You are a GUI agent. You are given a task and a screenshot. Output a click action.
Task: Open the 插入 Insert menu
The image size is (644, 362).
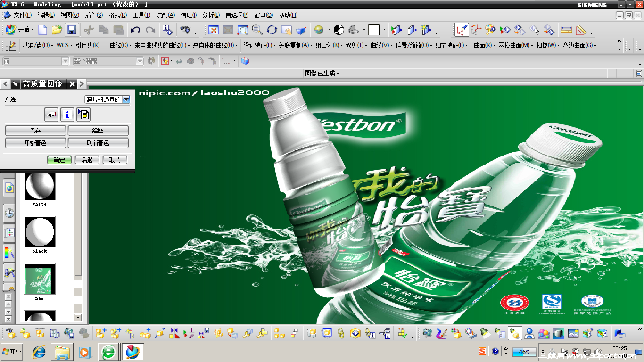click(94, 16)
